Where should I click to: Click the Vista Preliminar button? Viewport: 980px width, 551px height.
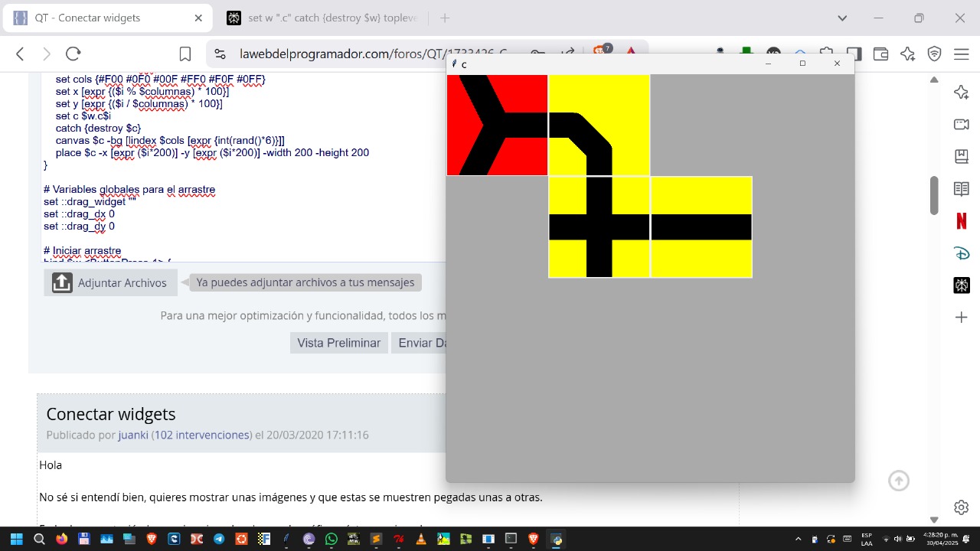[x=338, y=343]
